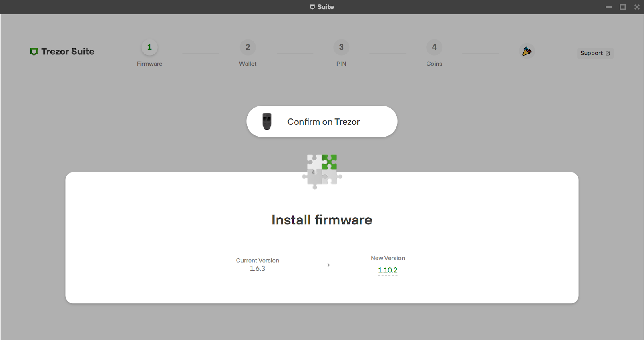Click the Current Version label

pyautogui.click(x=258, y=261)
